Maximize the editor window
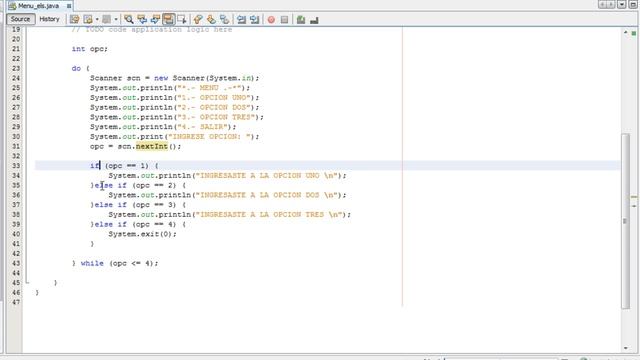The height and width of the screenshot is (360, 640). [633, 4]
